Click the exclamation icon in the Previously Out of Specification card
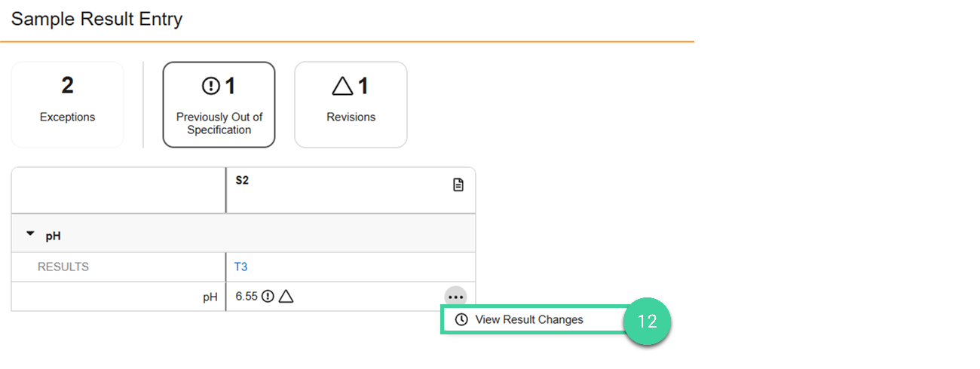The width and height of the screenshot is (980, 369). tap(210, 87)
